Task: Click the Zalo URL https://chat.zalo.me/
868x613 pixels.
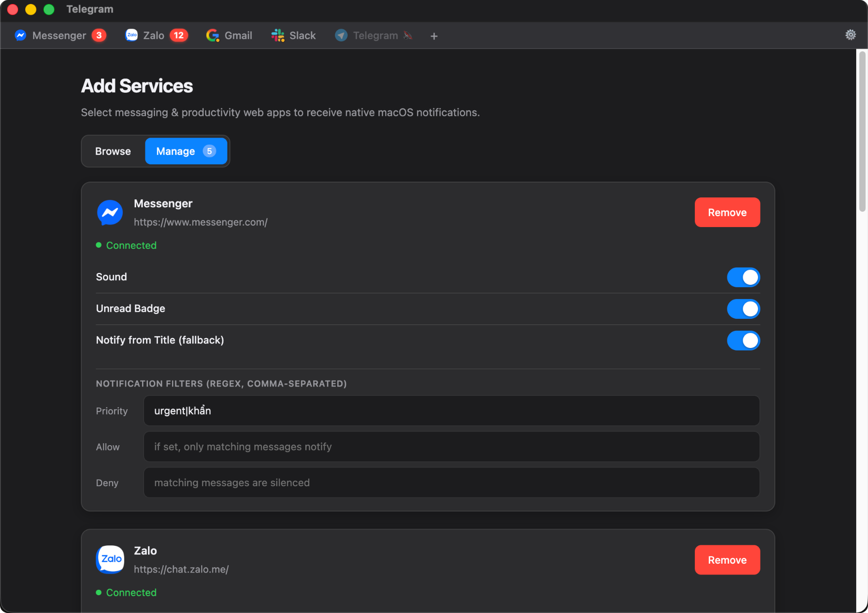Action: [181, 569]
